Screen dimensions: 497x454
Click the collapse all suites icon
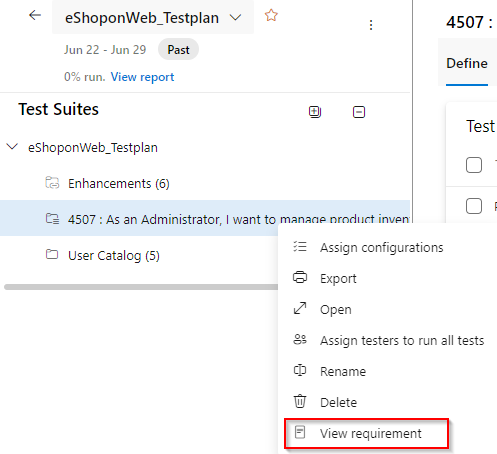coord(359,112)
